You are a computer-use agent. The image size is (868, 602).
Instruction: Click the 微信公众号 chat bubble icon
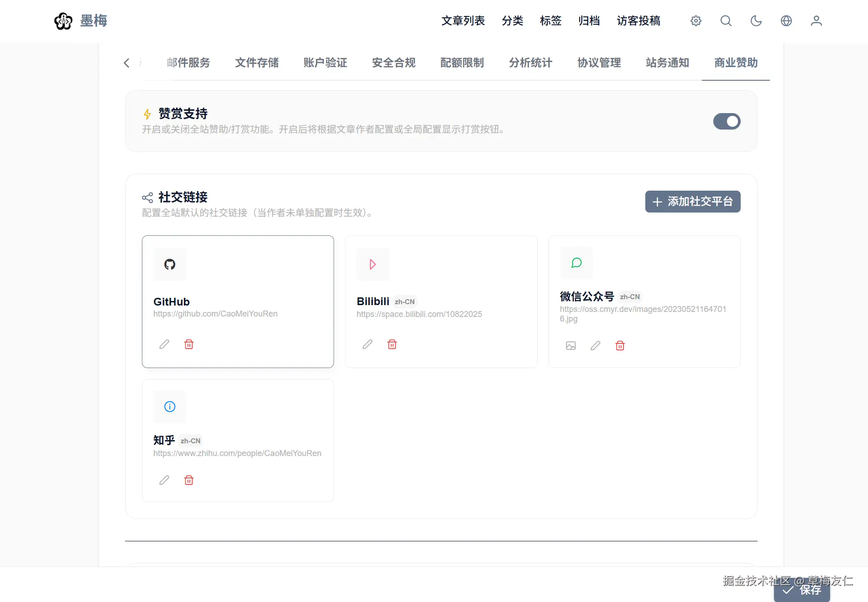point(576,263)
